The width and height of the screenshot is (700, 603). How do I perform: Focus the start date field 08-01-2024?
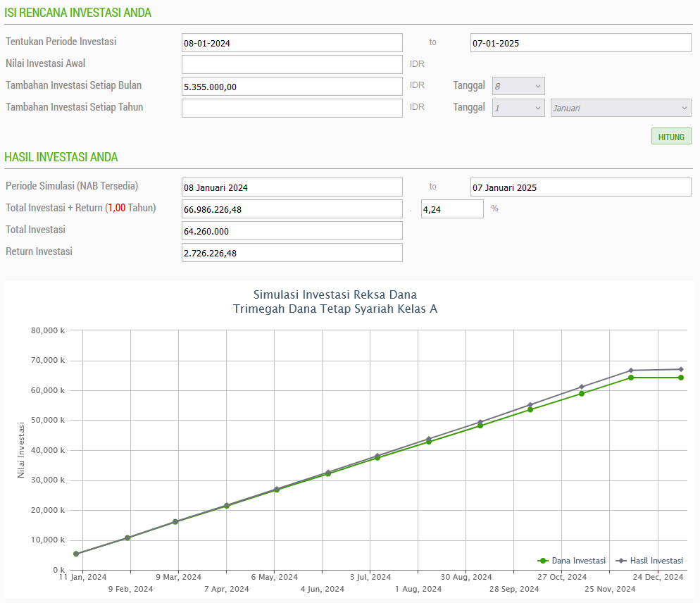(292, 43)
